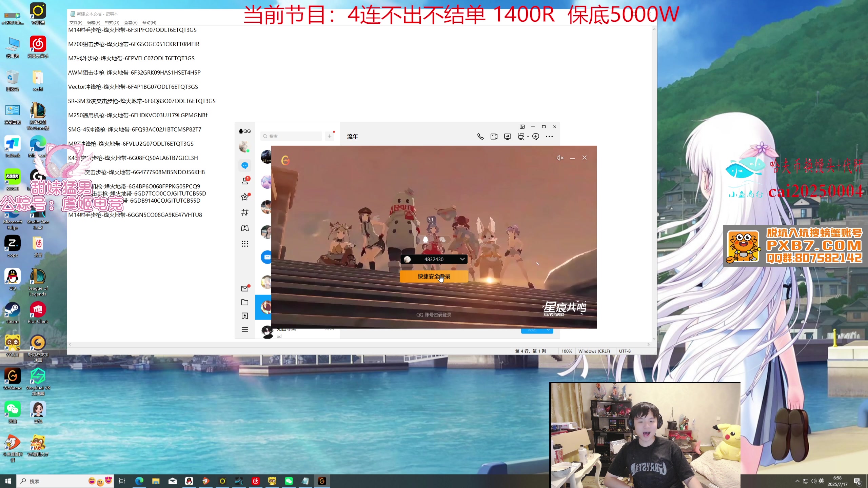Open the 微信 desktop shortcut
The width and height of the screenshot is (868, 488).
pos(13,412)
